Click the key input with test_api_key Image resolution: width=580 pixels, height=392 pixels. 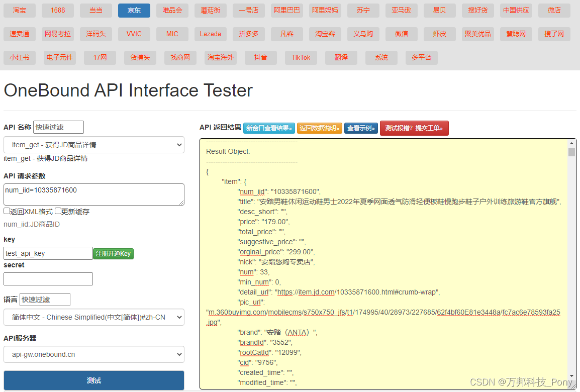pyautogui.click(x=48, y=253)
